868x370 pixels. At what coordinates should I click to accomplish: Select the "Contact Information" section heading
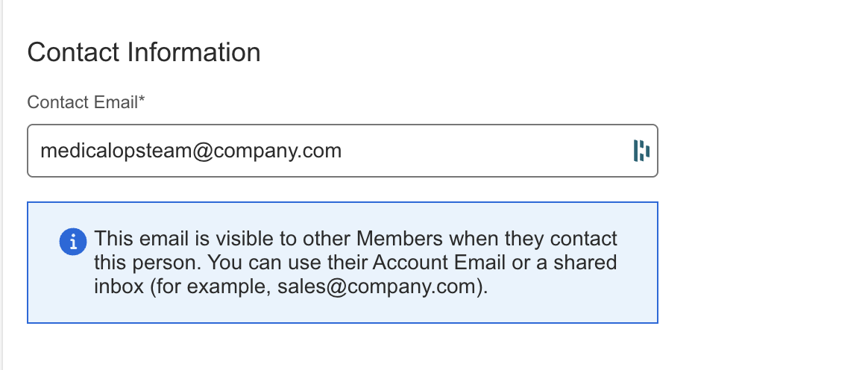click(144, 53)
